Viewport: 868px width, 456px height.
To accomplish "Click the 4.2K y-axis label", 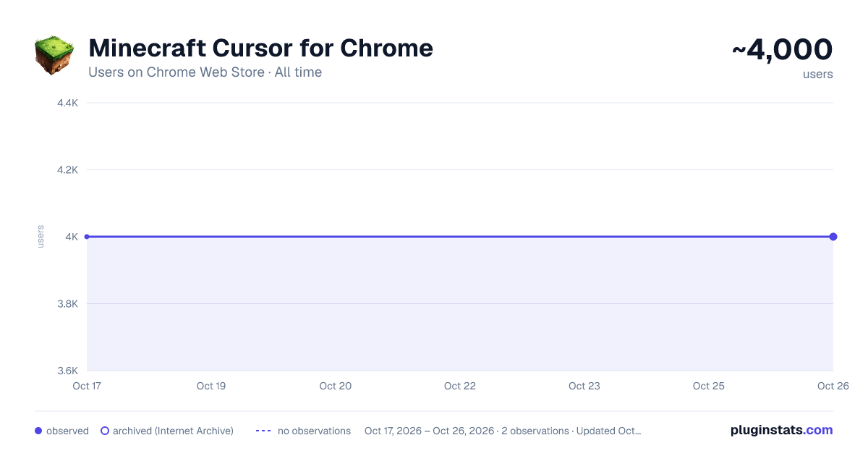I will (x=67, y=170).
